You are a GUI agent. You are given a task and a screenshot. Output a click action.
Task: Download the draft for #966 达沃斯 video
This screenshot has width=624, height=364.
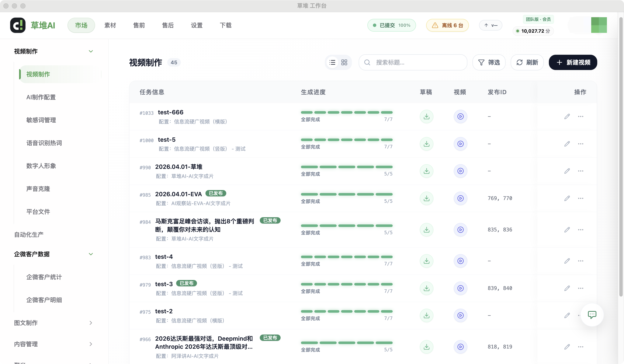(x=426, y=346)
